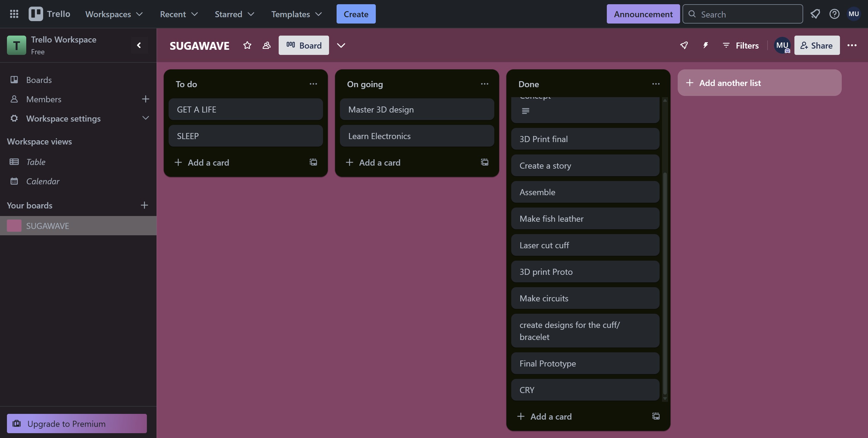Open the Create a story card
This screenshot has height=438, width=868.
585,165
